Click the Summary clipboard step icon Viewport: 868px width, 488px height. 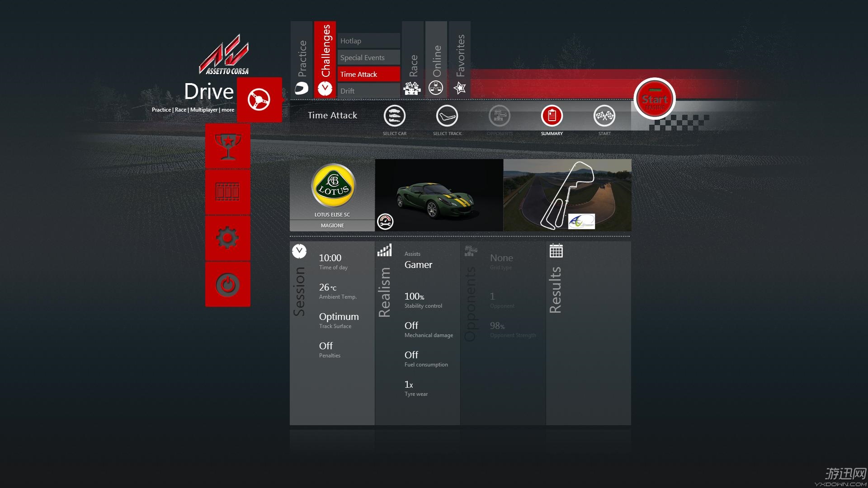pos(552,116)
